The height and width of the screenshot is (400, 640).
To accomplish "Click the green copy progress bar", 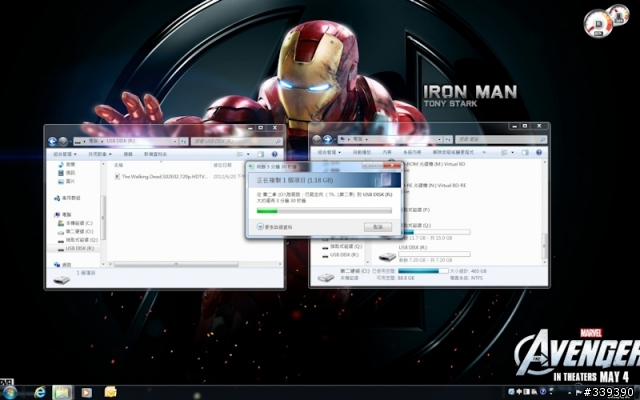I will coord(324,211).
